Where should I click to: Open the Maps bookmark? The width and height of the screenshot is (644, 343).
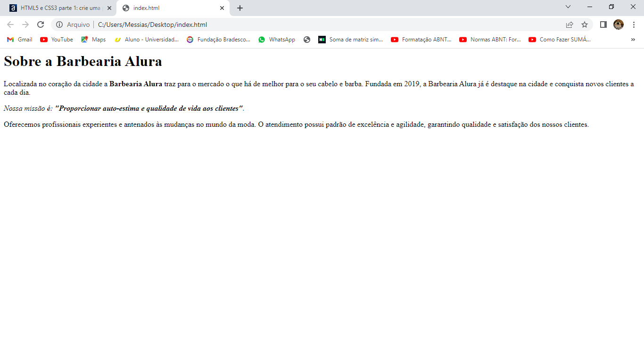[x=93, y=40]
